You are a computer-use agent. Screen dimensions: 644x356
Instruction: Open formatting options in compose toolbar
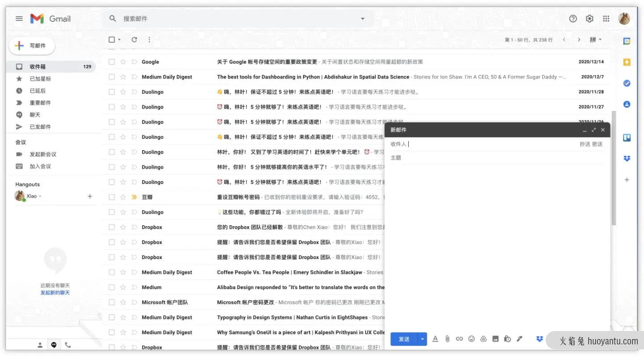pyautogui.click(x=435, y=339)
